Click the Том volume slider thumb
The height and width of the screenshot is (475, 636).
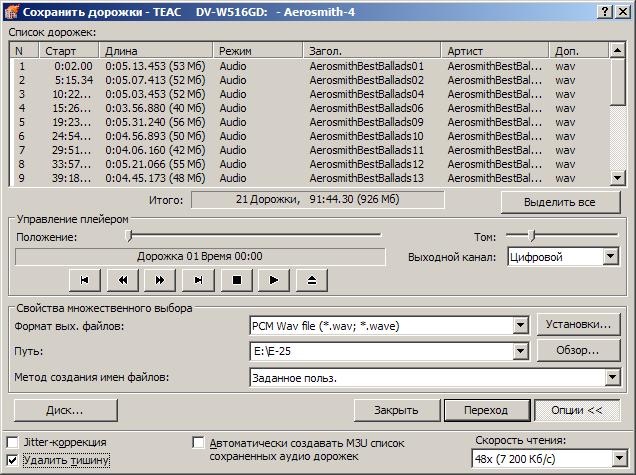532,235
